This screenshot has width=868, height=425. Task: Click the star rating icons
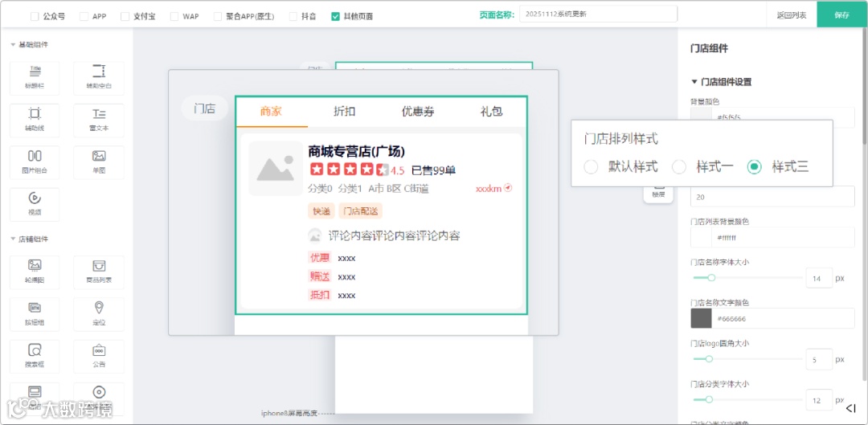(350, 170)
